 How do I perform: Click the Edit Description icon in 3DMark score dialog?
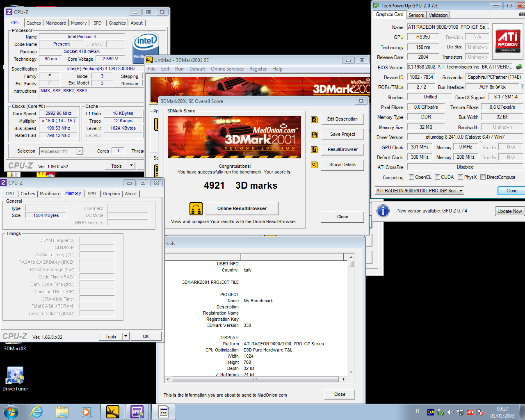tap(314, 119)
